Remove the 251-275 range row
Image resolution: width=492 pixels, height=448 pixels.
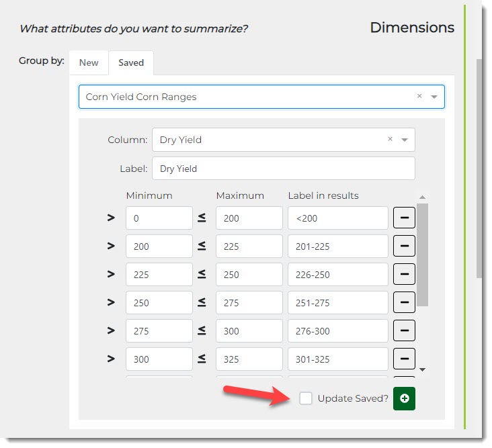coord(404,302)
